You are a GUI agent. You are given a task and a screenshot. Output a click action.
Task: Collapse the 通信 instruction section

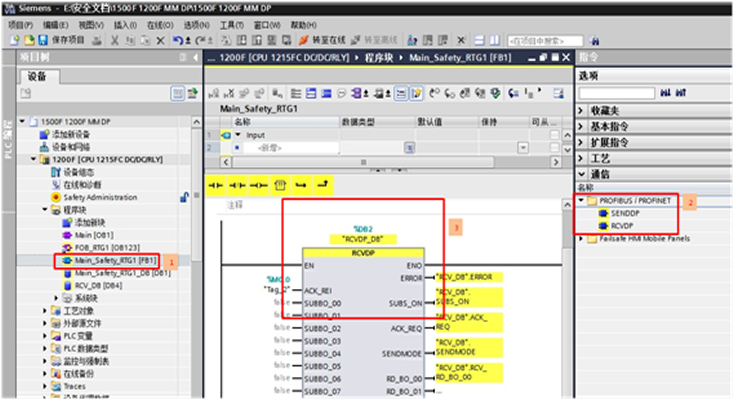(581, 174)
